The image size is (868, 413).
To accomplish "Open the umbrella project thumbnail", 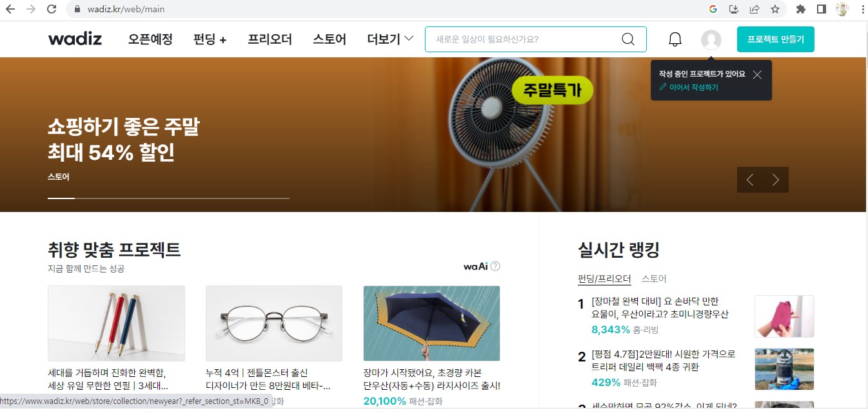I will tap(432, 323).
